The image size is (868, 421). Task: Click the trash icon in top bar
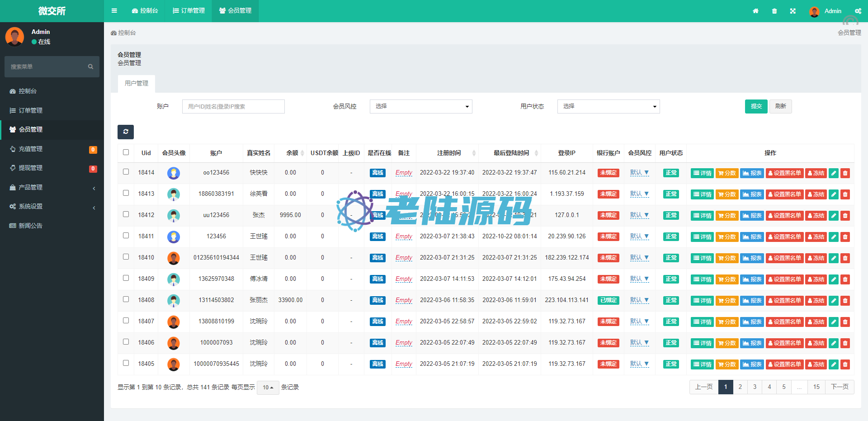pyautogui.click(x=774, y=11)
